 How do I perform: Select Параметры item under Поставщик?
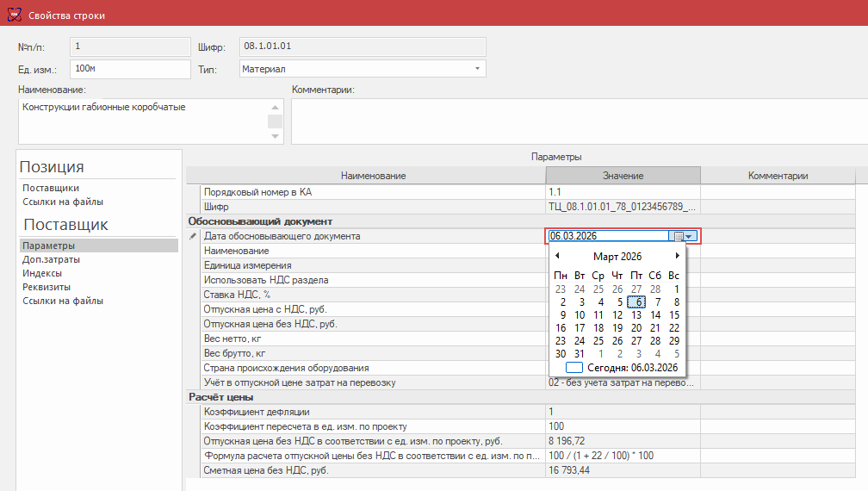coord(48,245)
